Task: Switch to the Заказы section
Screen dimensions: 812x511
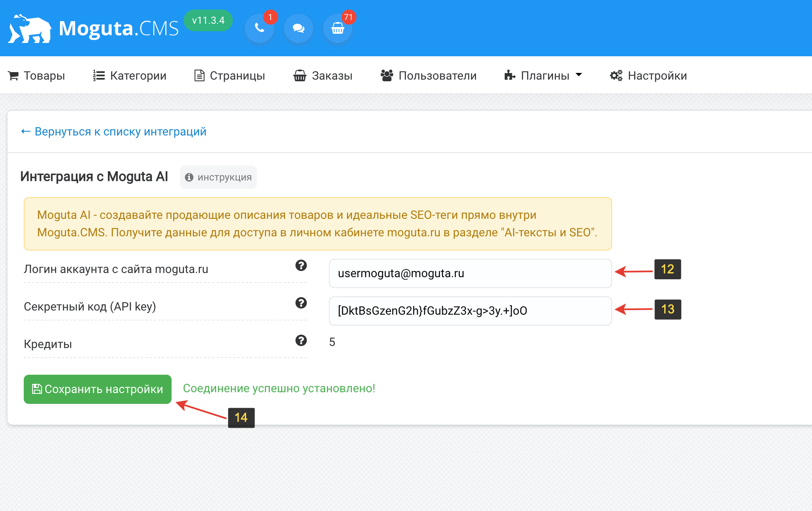Action: (x=323, y=75)
